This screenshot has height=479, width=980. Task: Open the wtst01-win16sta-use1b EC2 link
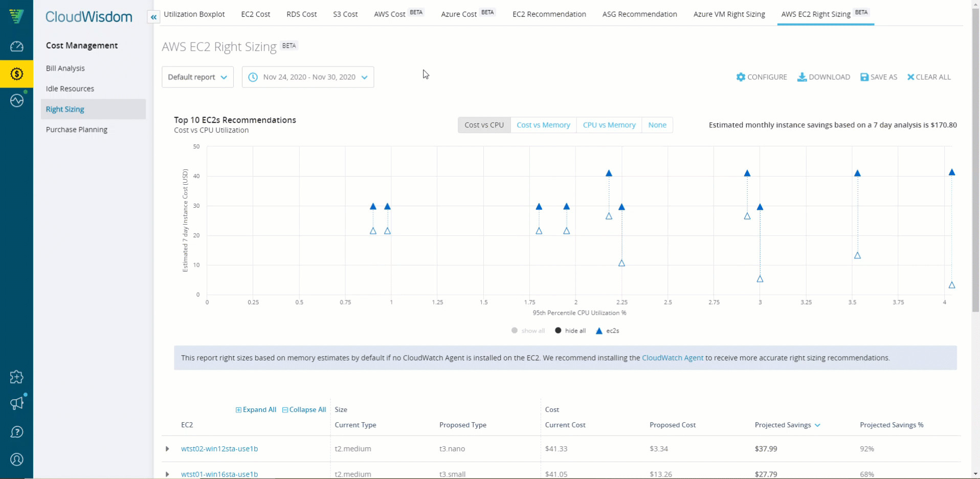[219, 474]
